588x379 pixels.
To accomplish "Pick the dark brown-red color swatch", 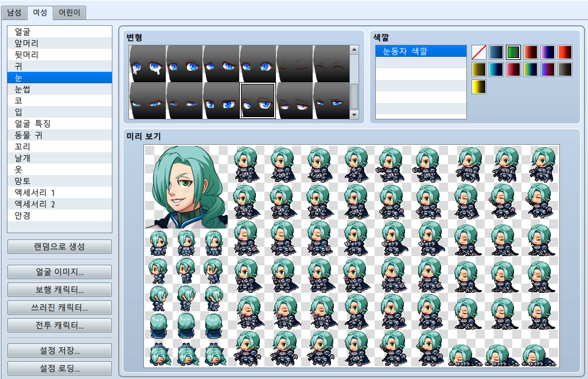I will pyautogui.click(x=531, y=52).
